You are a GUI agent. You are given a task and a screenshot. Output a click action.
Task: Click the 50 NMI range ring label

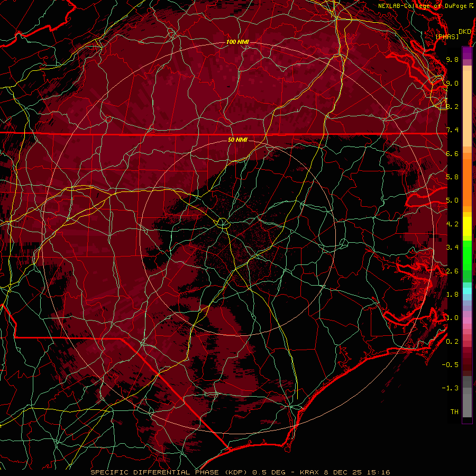(x=237, y=140)
